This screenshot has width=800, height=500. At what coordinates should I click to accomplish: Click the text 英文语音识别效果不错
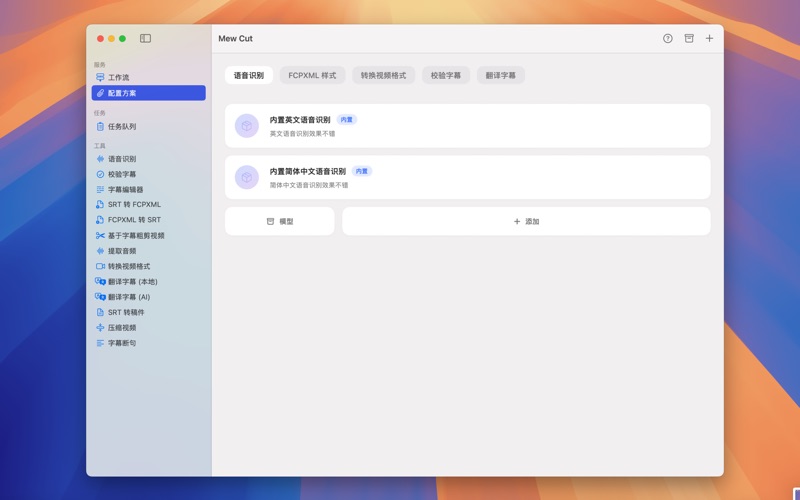(x=303, y=134)
